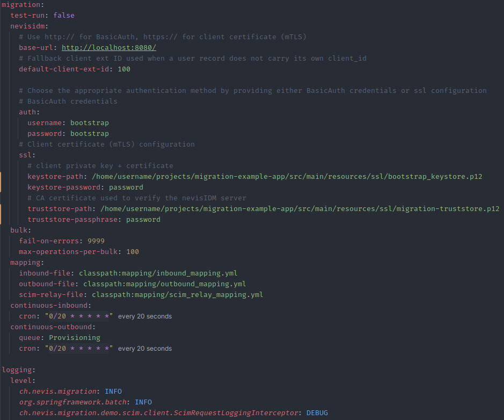Click the ScimRequestLoggingInterceptor logger key
The width and height of the screenshot is (504, 420).
(159, 413)
